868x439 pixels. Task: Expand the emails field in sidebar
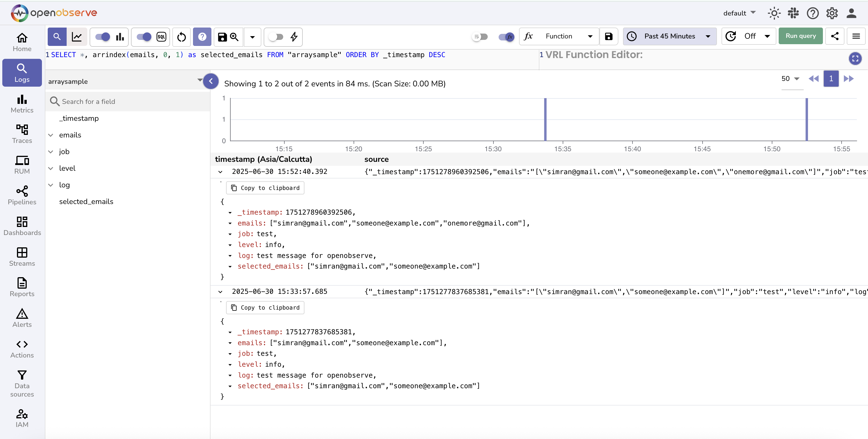[51, 135]
